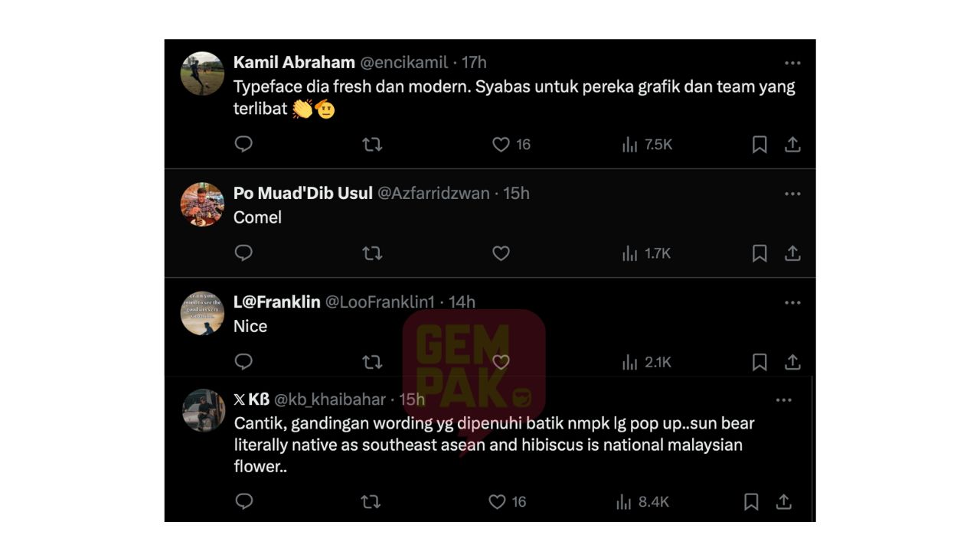The image size is (980, 551).
Task: Open more options on L@Franklin's tweet
Action: (792, 303)
